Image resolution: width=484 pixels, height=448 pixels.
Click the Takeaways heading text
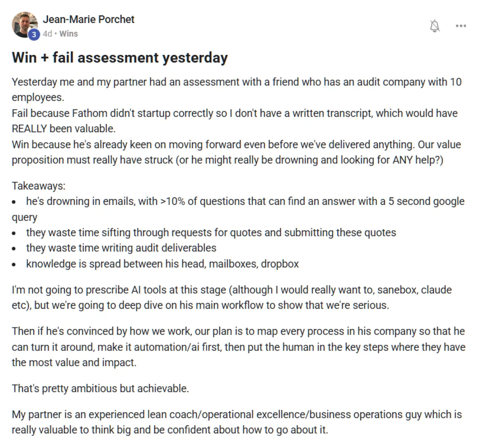coord(39,186)
